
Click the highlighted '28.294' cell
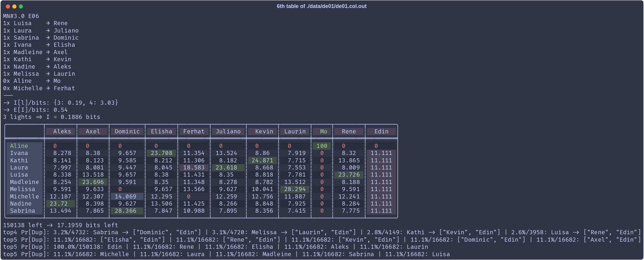(295, 189)
